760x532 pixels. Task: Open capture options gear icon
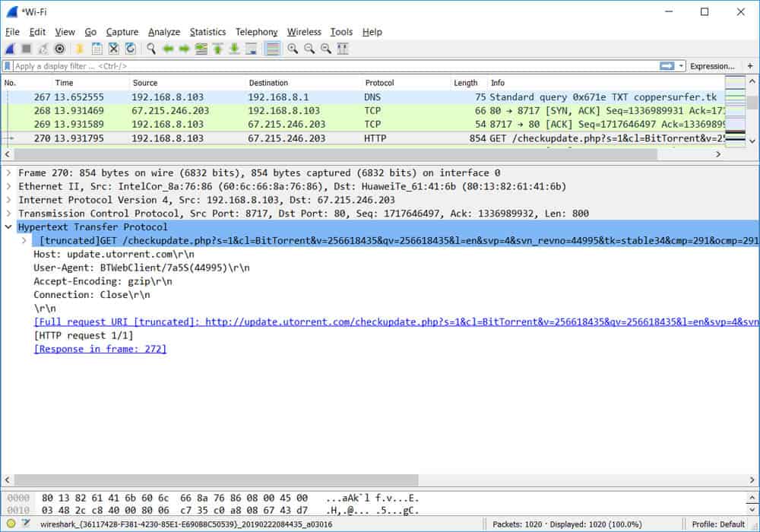point(59,49)
